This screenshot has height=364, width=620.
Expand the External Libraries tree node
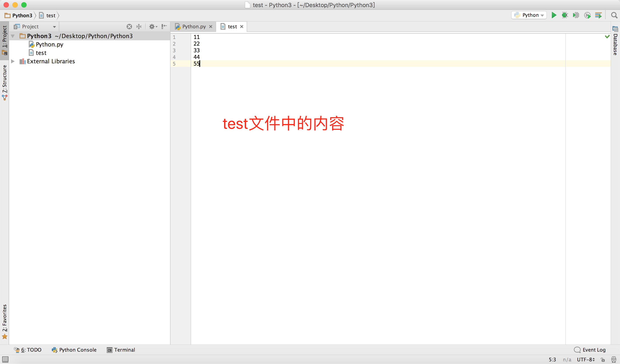pyautogui.click(x=13, y=61)
